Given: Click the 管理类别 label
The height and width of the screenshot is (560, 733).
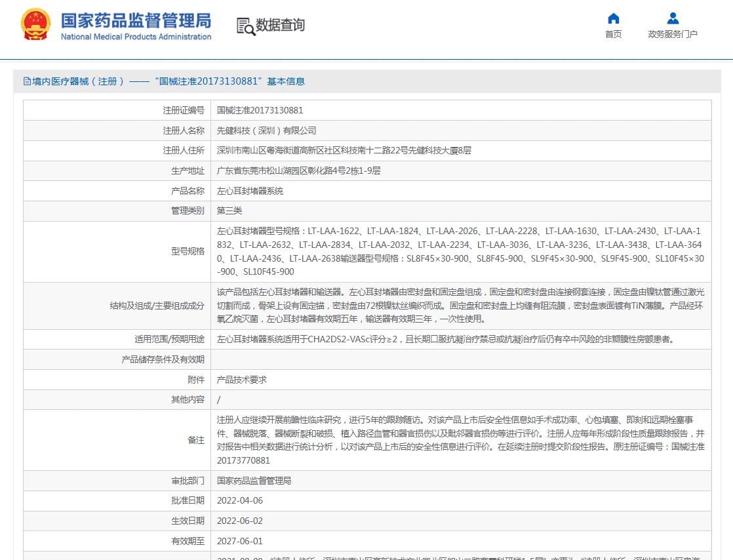Looking at the screenshot, I should coord(188,210).
